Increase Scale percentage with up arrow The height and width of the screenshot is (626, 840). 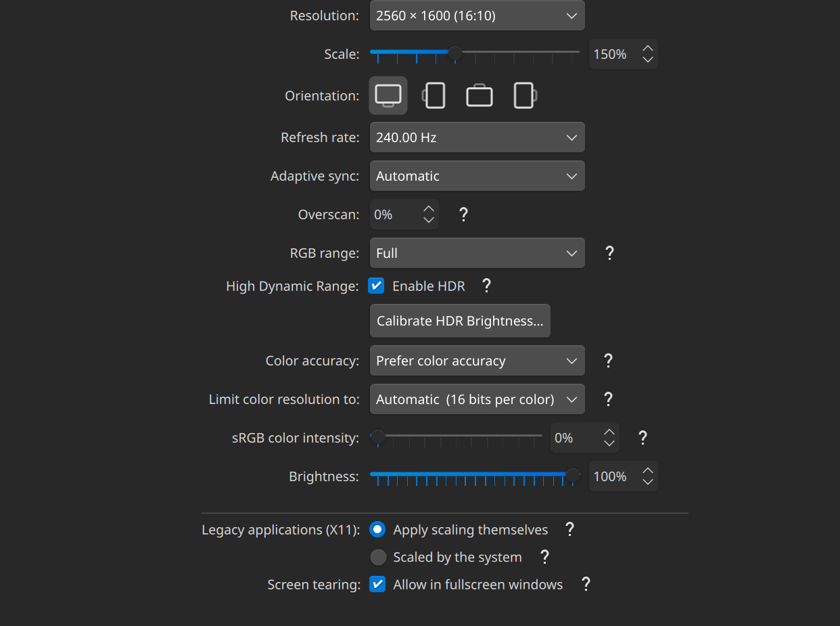coord(648,48)
